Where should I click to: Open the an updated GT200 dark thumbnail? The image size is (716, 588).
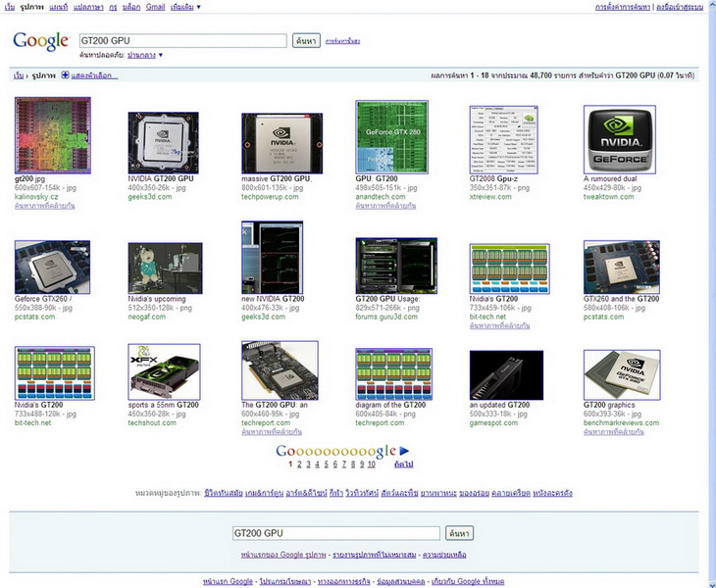coord(506,375)
